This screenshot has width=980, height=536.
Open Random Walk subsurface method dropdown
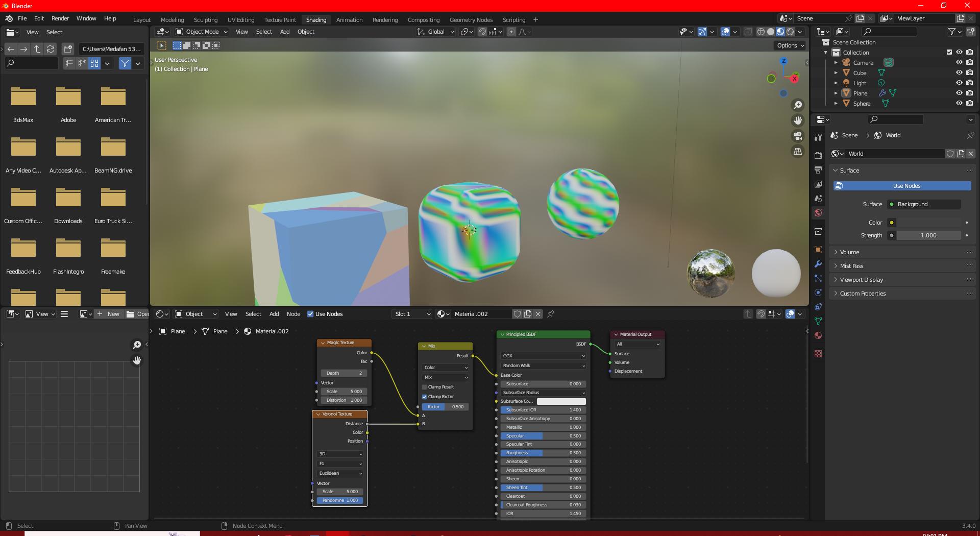[543, 366]
